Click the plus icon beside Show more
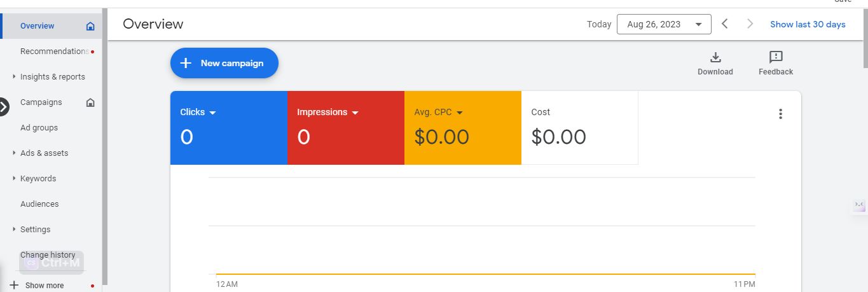The image size is (868, 292). pos(14,285)
